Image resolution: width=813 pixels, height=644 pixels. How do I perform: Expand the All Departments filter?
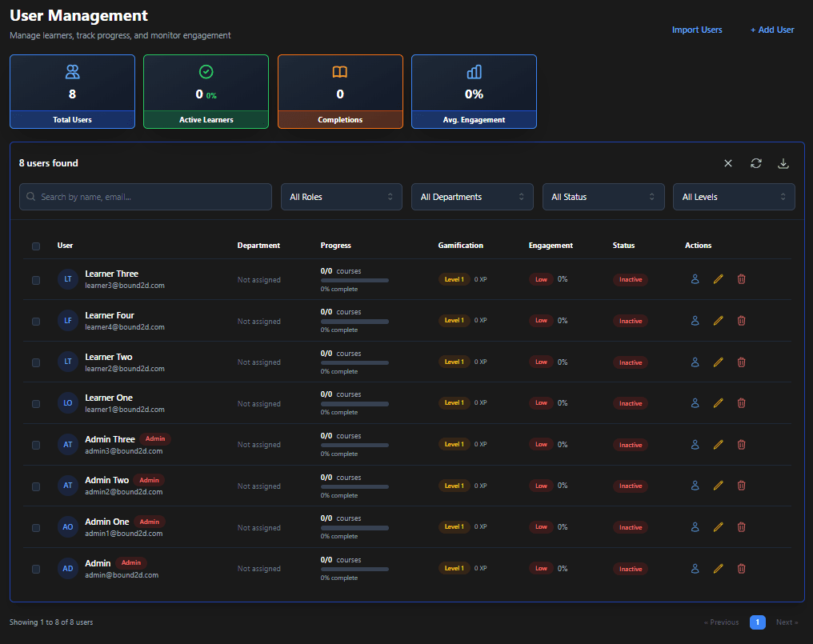[x=472, y=197]
